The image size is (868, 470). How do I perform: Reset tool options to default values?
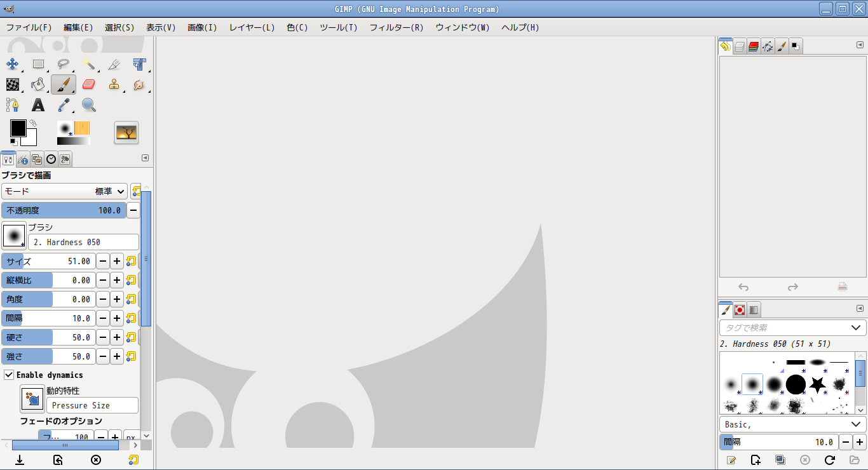pos(133,460)
